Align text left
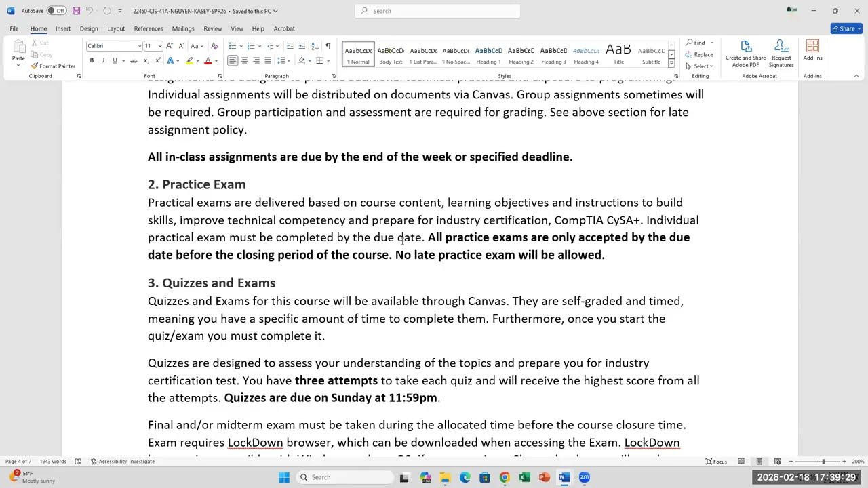The height and width of the screenshot is (488, 868). pos(233,61)
